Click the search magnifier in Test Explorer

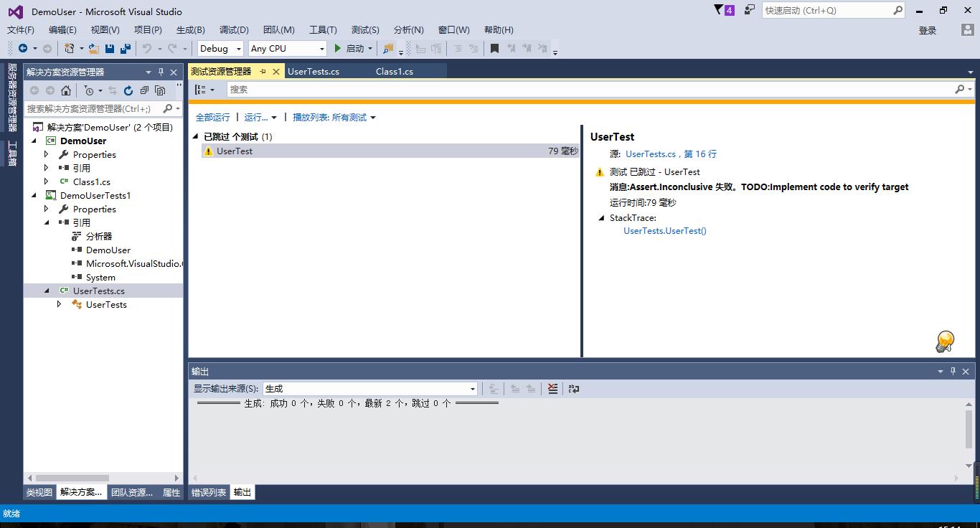click(x=959, y=89)
